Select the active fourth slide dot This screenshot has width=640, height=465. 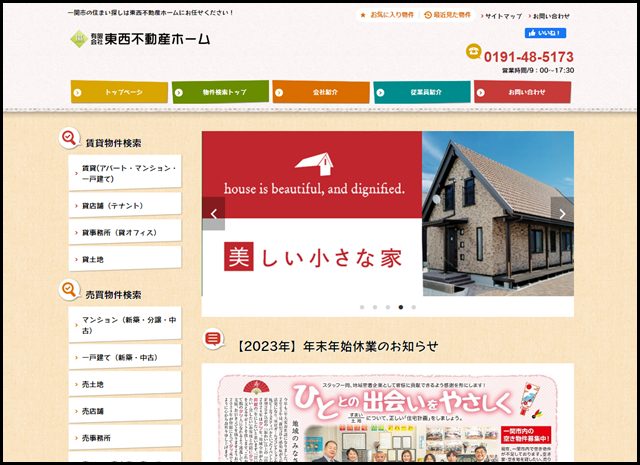(401, 307)
